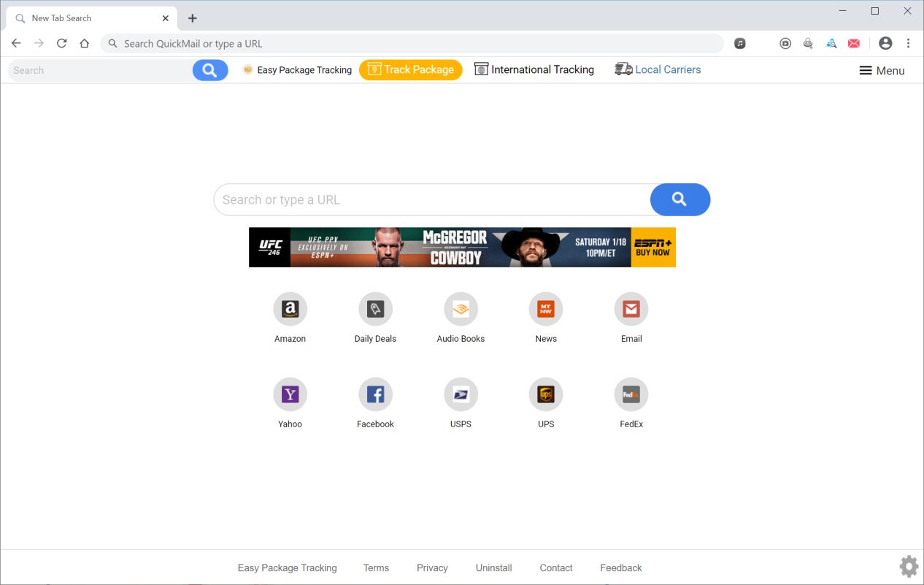Open the Facebook shortcut icon
Viewport: 924px width, 585px height.
point(375,395)
